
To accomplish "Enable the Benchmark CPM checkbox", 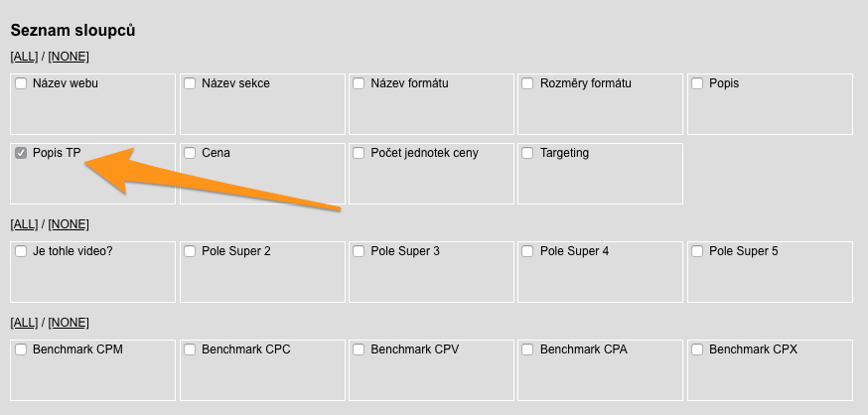I will coord(21,350).
